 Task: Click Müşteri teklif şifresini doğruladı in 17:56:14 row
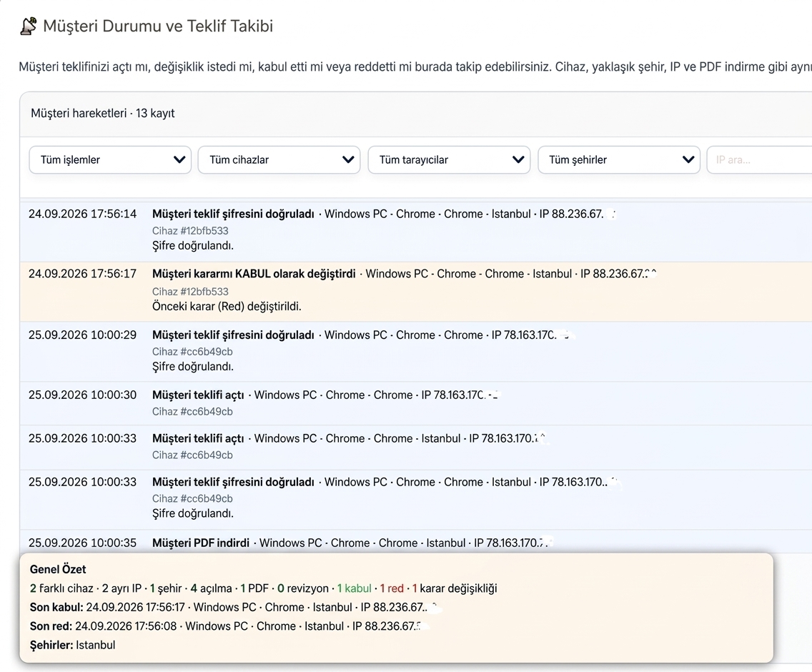(233, 214)
